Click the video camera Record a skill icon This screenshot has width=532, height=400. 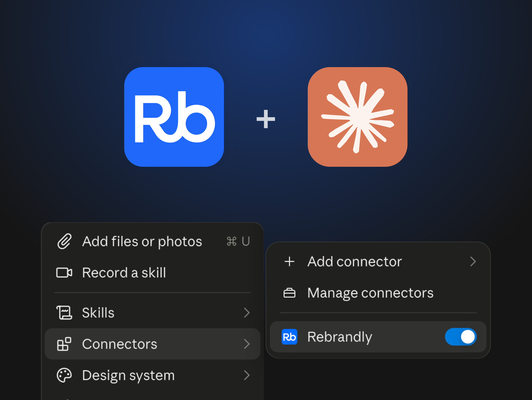64,273
